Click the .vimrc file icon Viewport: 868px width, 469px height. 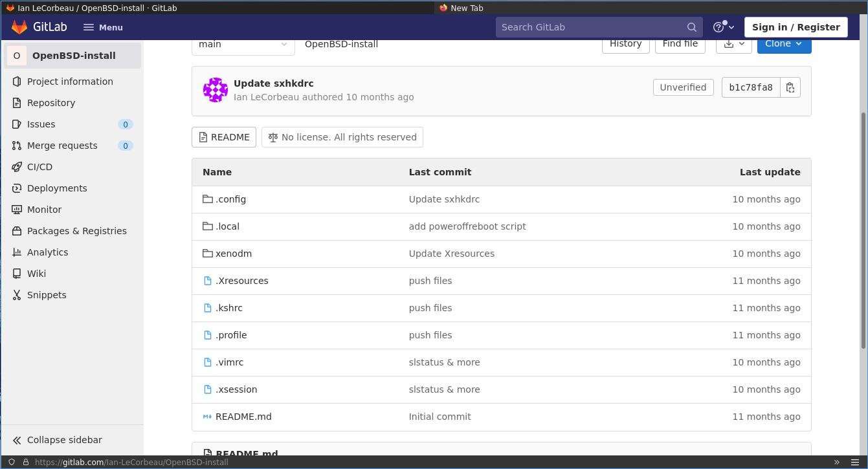(208, 362)
